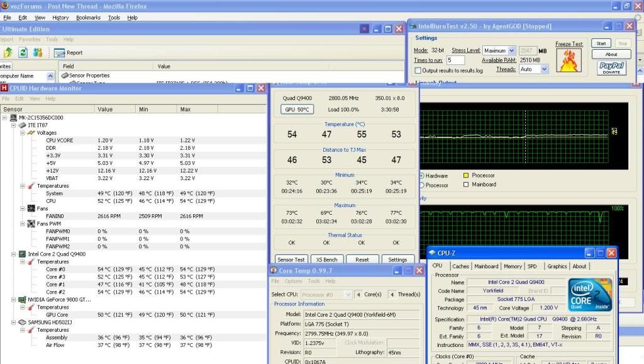Viewport: 644px width, 364px height.
Task: Click the lightning icon beside Voltages
Action: click(31, 133)
